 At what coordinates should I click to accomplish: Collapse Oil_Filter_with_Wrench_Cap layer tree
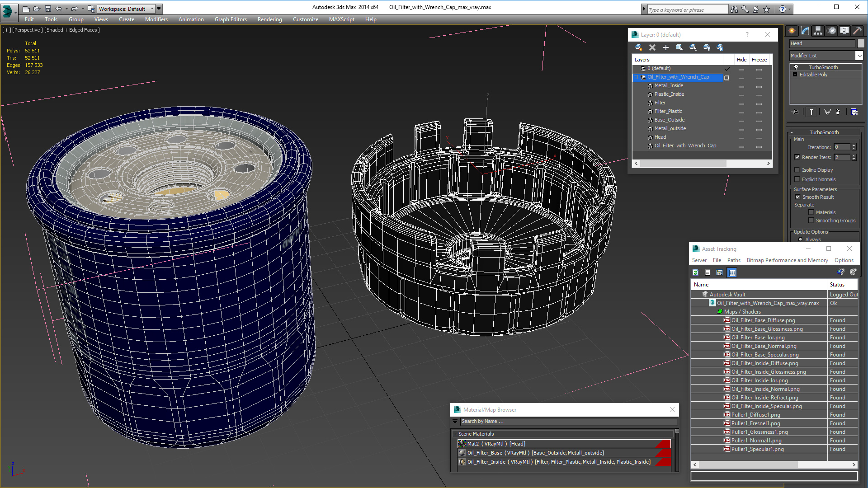(x=636, y=77)
